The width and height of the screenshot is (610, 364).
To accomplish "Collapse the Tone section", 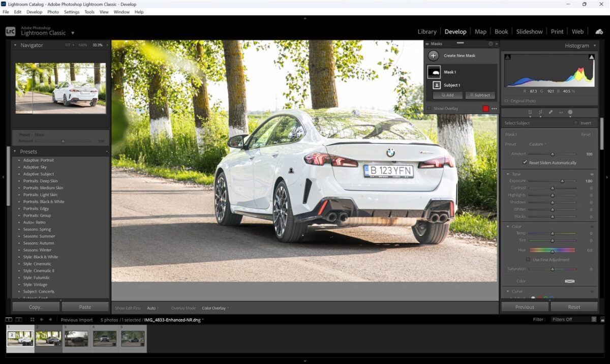I will (x=507, y=174).
